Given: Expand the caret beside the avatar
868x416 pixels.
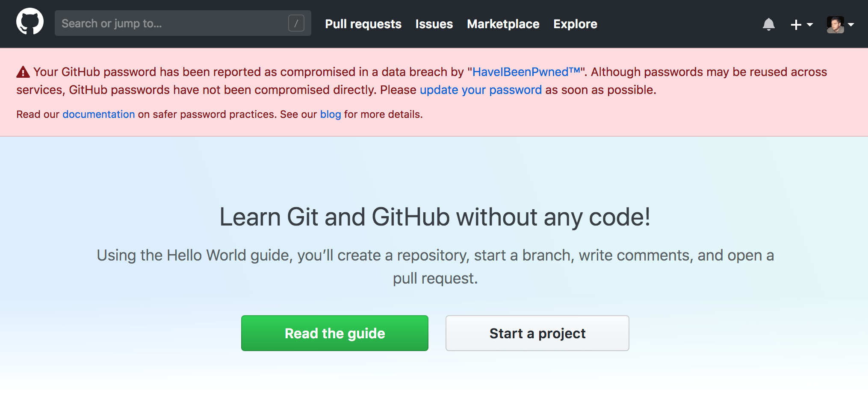Looking at the screenshot, I should 851,25.
